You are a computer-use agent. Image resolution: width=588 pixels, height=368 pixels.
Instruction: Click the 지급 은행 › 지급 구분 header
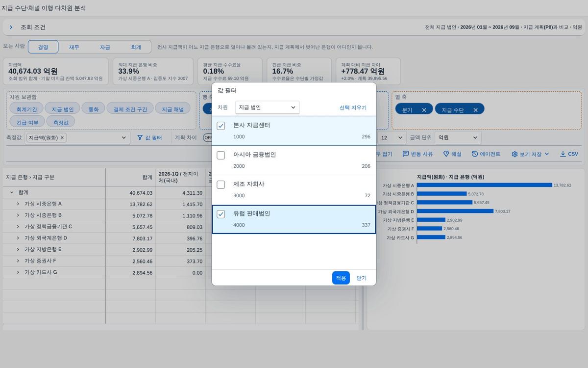point(54,177)
